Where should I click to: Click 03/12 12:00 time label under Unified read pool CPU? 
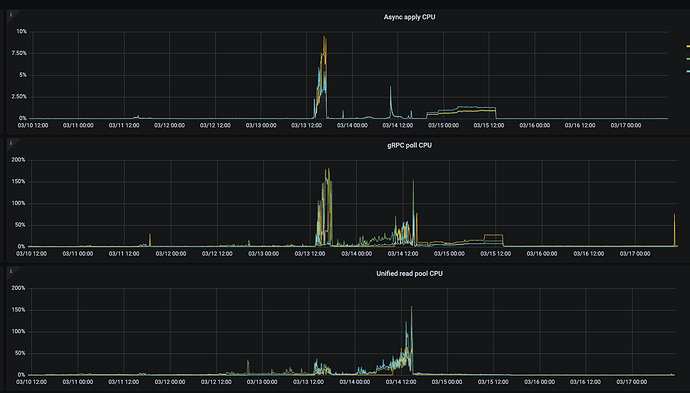pos(216,382)
